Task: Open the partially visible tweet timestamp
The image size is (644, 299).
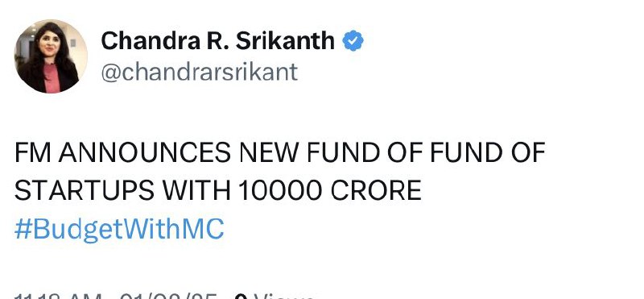Action: coord(58,296)
